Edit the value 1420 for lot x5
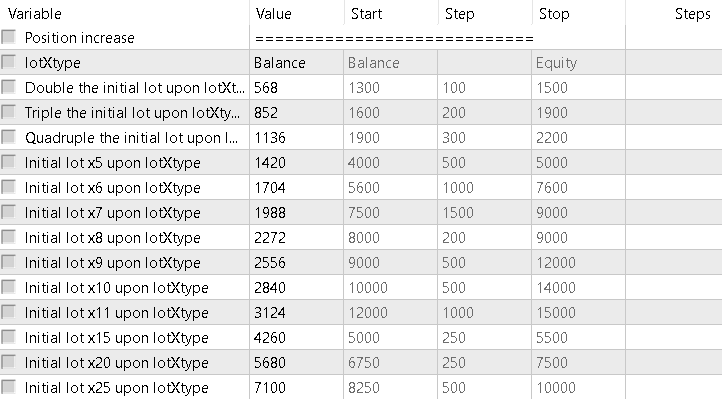The height and width of the screenshot is (399, 722). [x=297, y=162]
